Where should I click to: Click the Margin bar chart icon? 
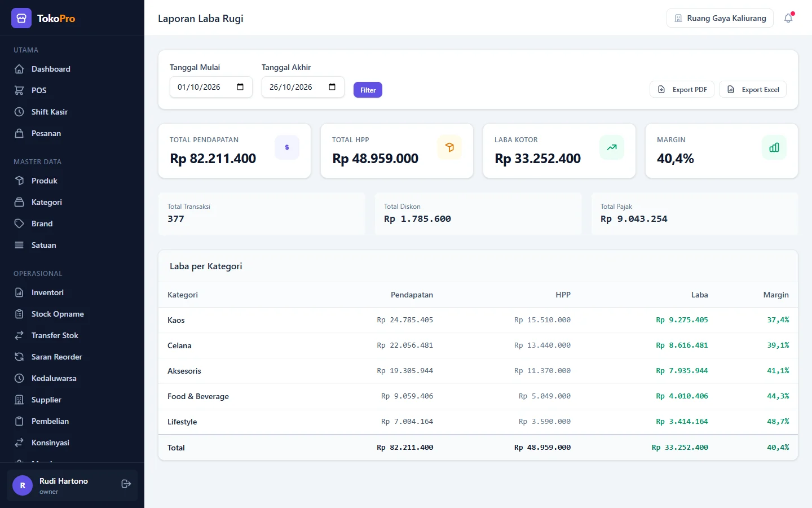point(774,147)
